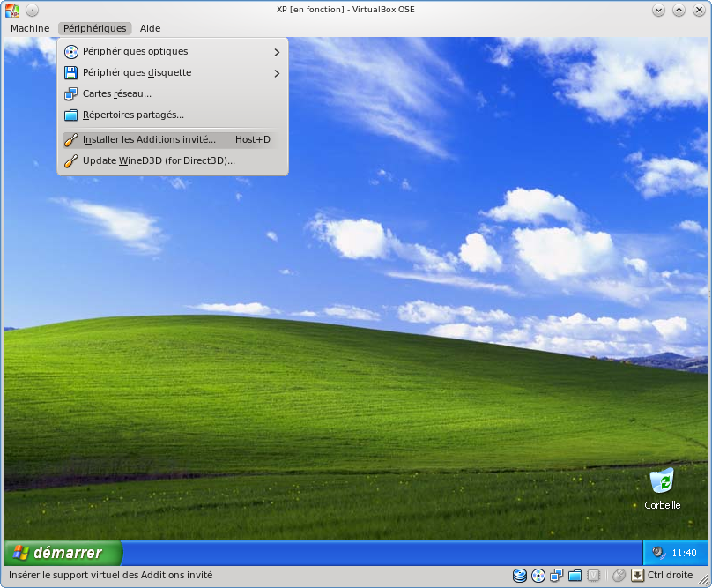This screenshot has height=588, width=712.
Task: Click the hard disk activity status icon
Action: tap(520, 576)
